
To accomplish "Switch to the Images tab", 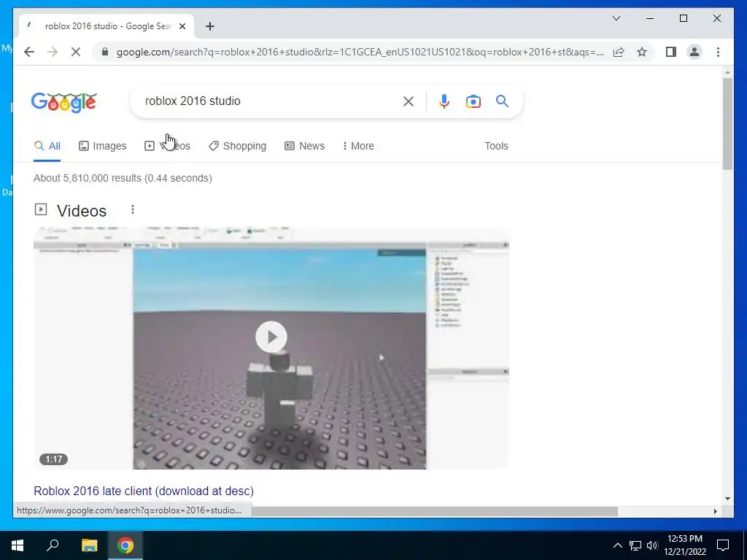I will click(x=102, y=146).
